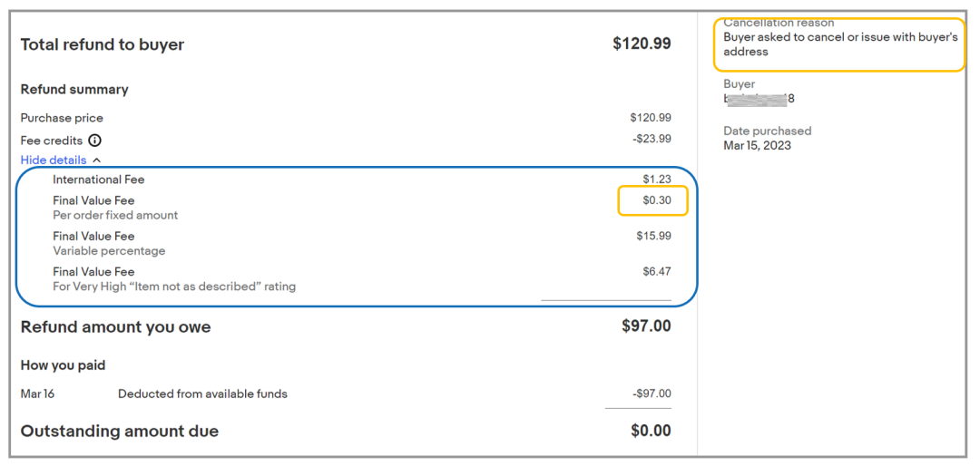Select the $120.99 total refund amount in bold

(x=642, y=44)
